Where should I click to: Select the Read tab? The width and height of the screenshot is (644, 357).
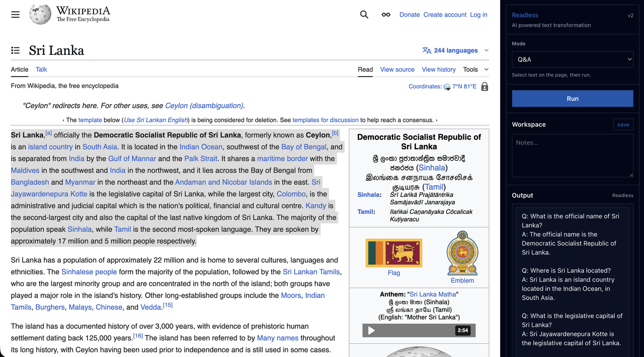click(x=365, y=69)
